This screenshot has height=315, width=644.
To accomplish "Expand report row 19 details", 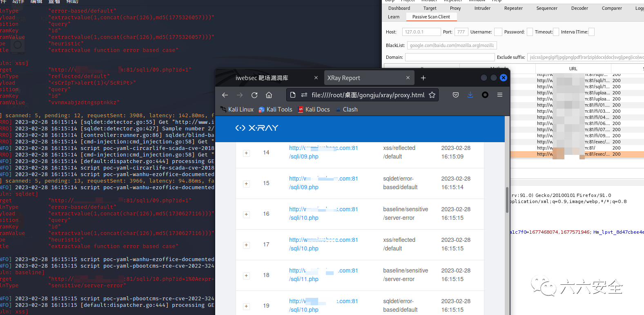I will coord(246,306).
